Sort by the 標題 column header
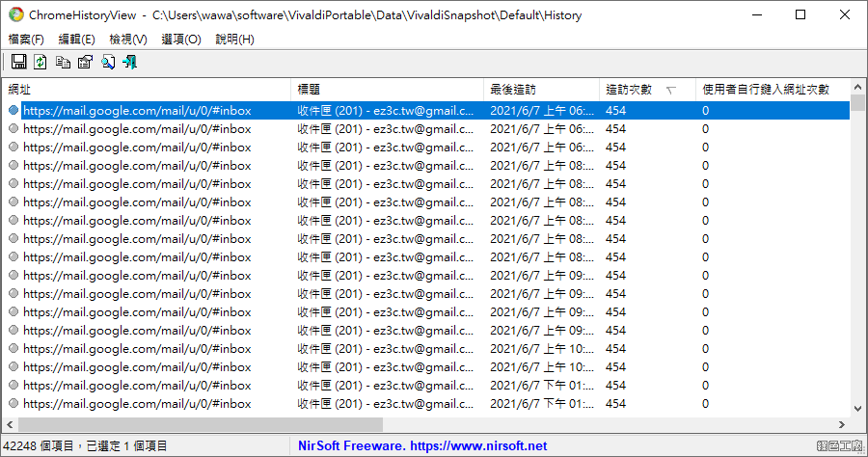Screen dimensions: 868x457 coord(387,90)
